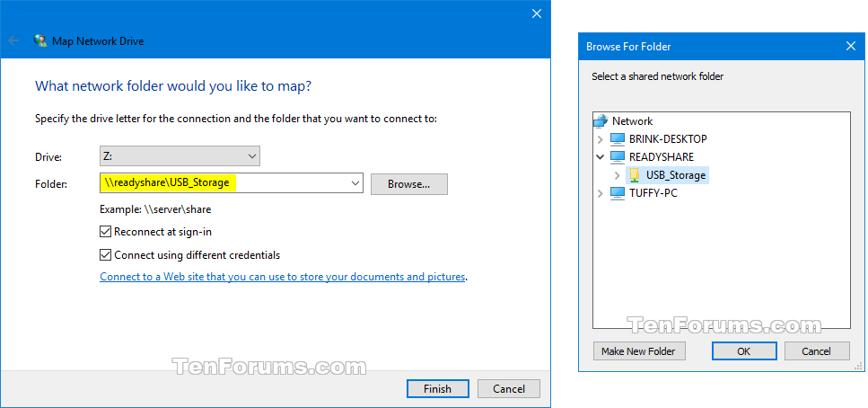Click the Browse... button
Screen dimensions: 868x408
point(409,184)
